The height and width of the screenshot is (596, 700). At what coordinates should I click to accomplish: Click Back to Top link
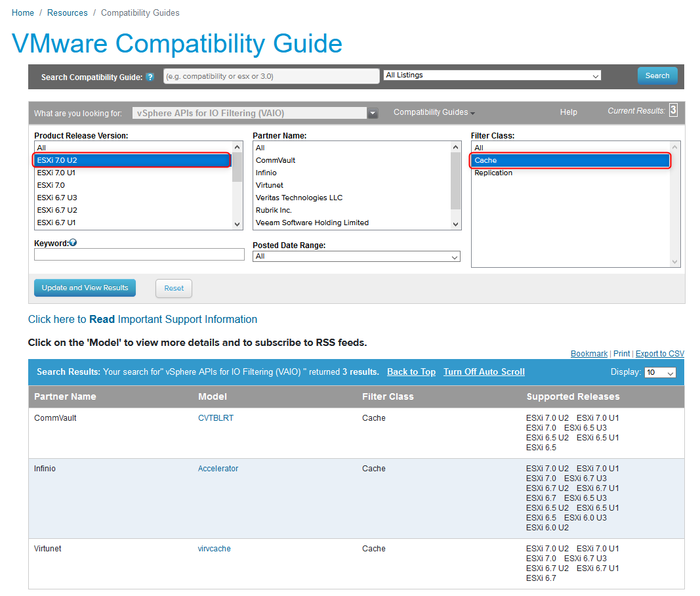tap(411, 372)
